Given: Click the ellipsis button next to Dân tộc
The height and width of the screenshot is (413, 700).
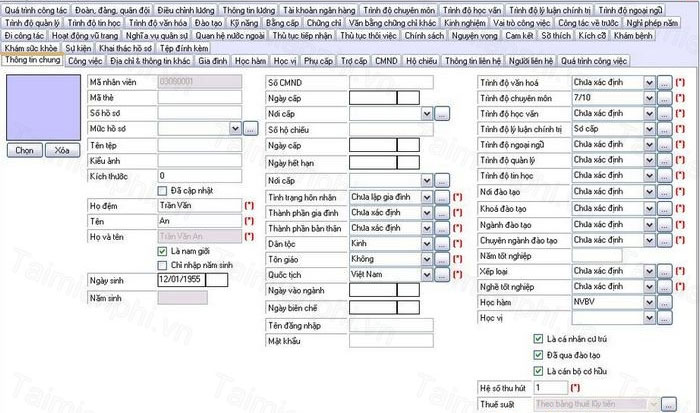Looking at the screenshot, I should click(444, 243).
